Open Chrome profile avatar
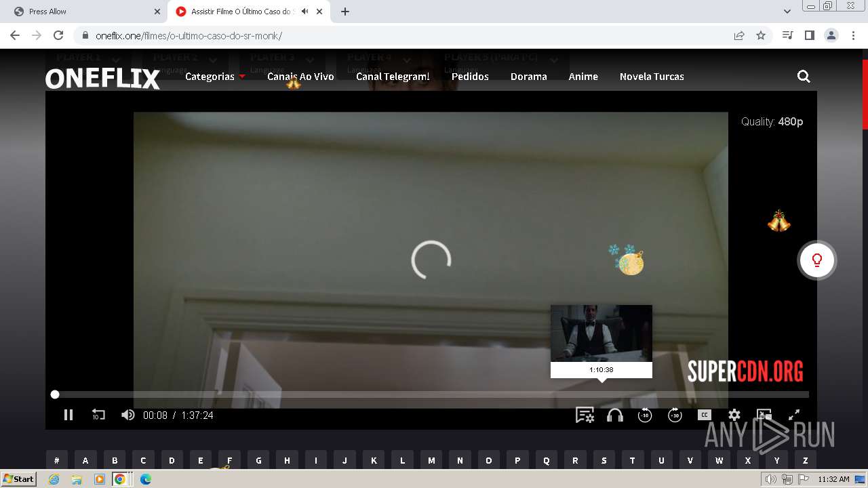Viewport: 868px width, 488px height. [831, 35]
